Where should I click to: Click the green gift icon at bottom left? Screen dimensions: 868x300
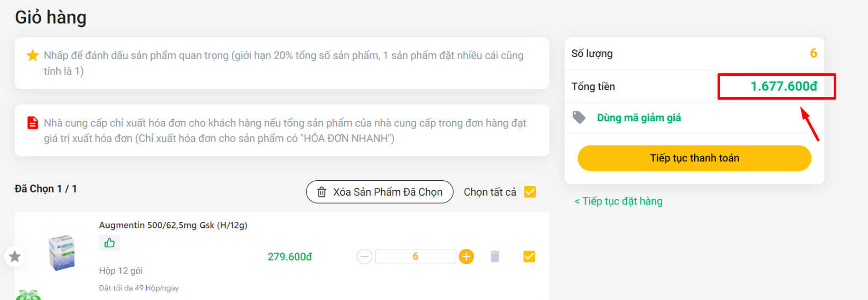28,295
